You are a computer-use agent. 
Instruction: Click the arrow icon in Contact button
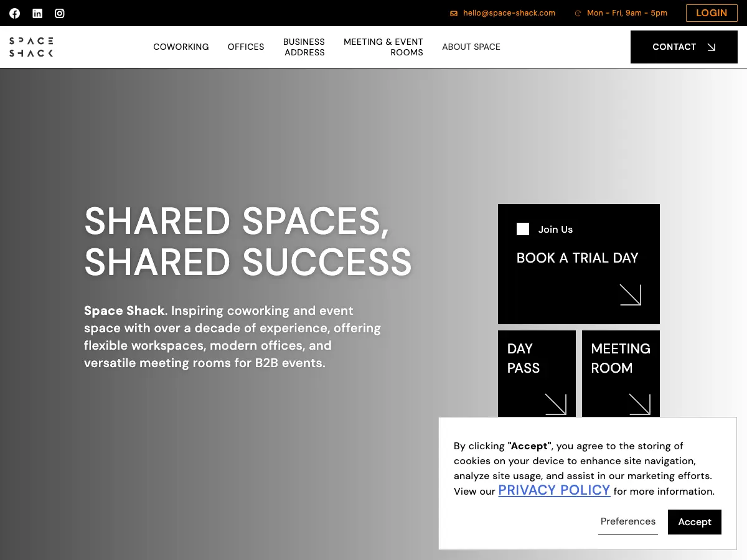712,47
